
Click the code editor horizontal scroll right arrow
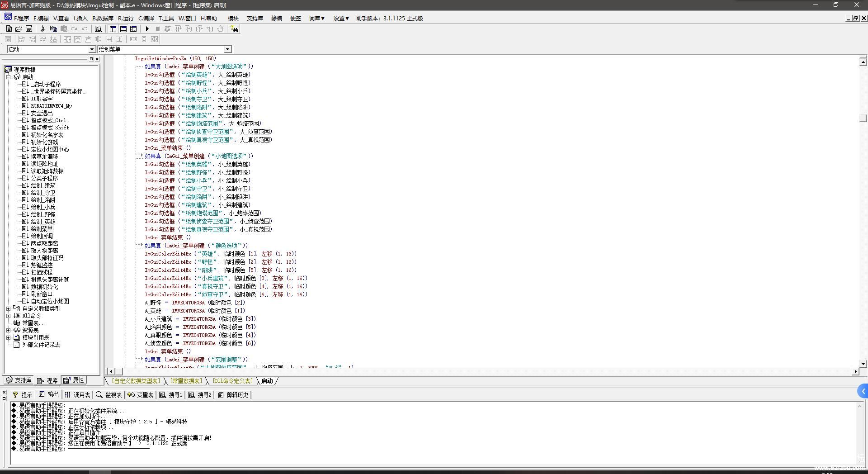point(855,371)
